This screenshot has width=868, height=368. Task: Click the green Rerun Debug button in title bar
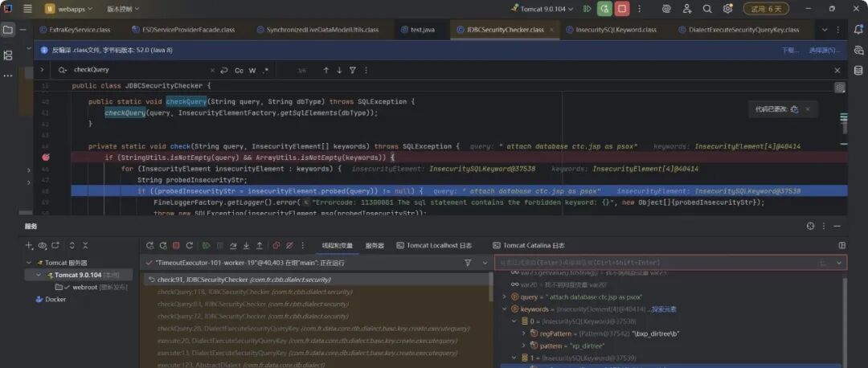(604, 9)
